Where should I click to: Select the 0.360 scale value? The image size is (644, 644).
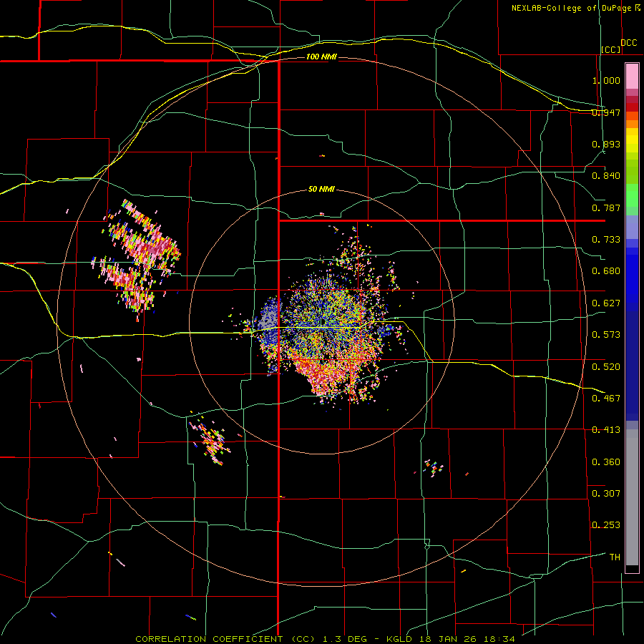[606, 462]
